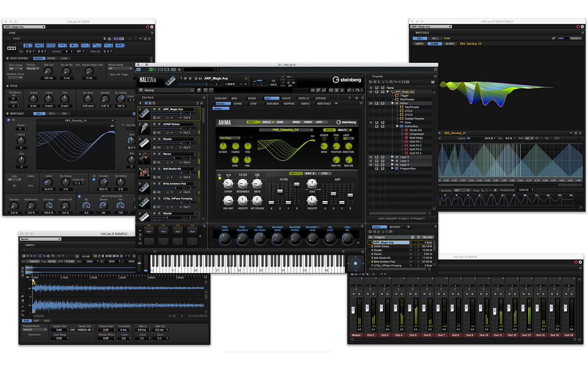Click the redo arrow in HALion toolbar
Image resolution: width=588 pixels, height=370 pixels.
point(357,90)
